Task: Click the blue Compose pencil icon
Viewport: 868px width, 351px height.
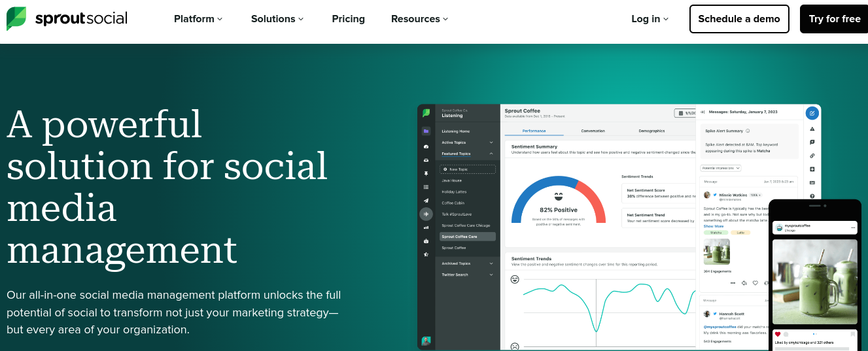Action: click(812, 113)
